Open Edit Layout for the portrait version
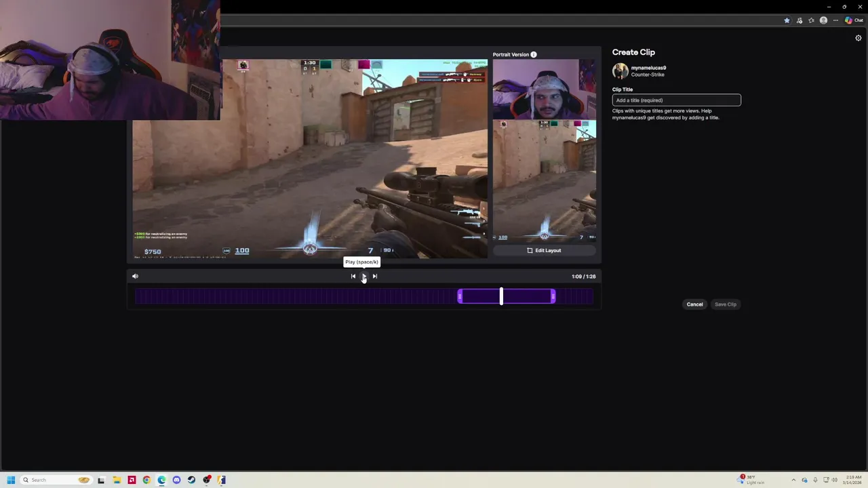868x488 pixels. pos(544,251)
